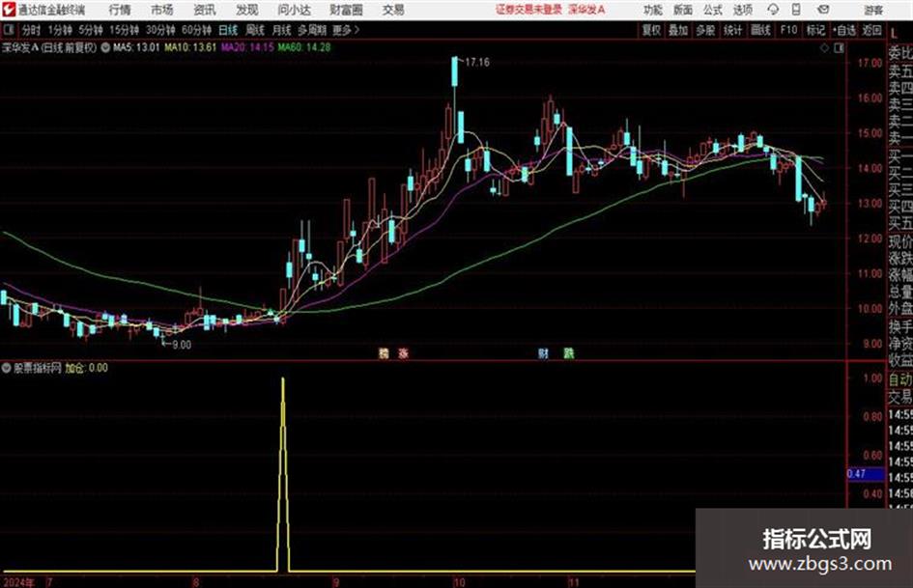This screenshot has width=913, height=588.
Task: Click the 证券交易未登录 status link
Action: [528, 10]
